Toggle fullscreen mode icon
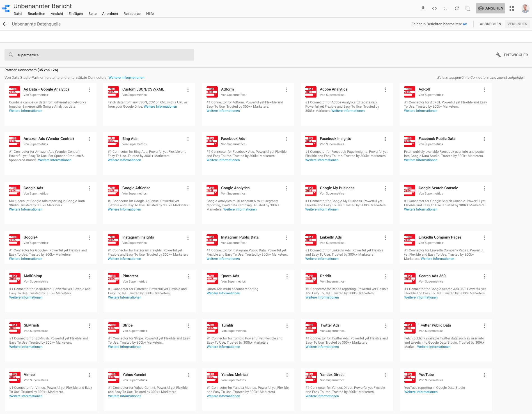This screenshot has width=532, height=414. pyautogui.click(x=446, y=8)
